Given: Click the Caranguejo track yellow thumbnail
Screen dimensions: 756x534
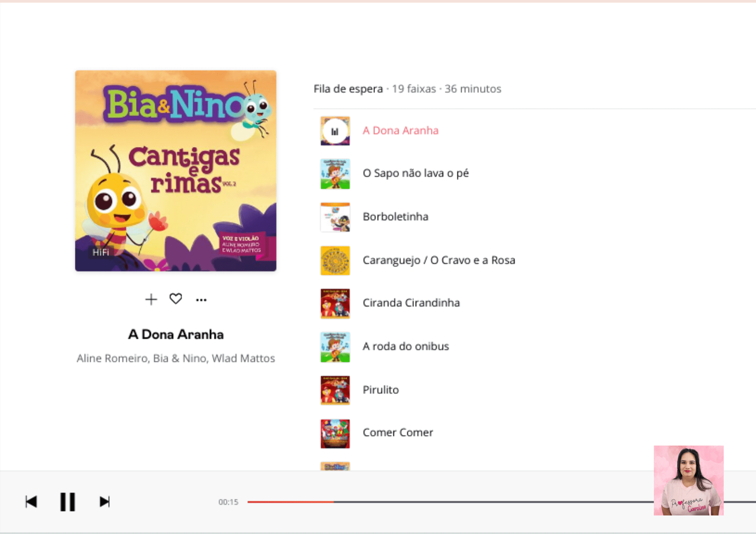Looking at the screenshot, I should 335,261.
